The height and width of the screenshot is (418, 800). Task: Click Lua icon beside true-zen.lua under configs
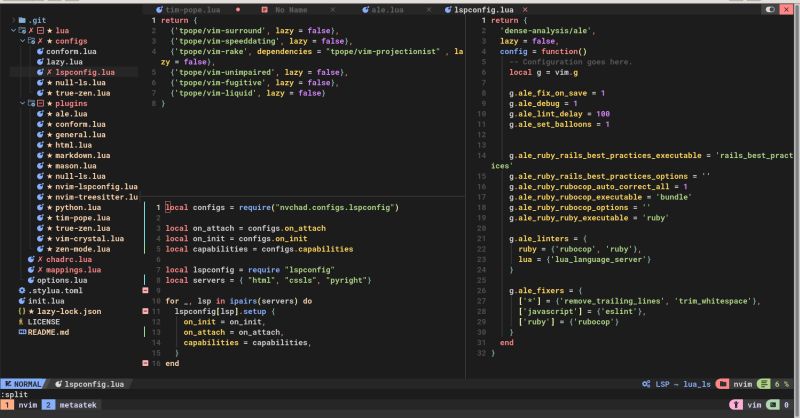(40, 93)
